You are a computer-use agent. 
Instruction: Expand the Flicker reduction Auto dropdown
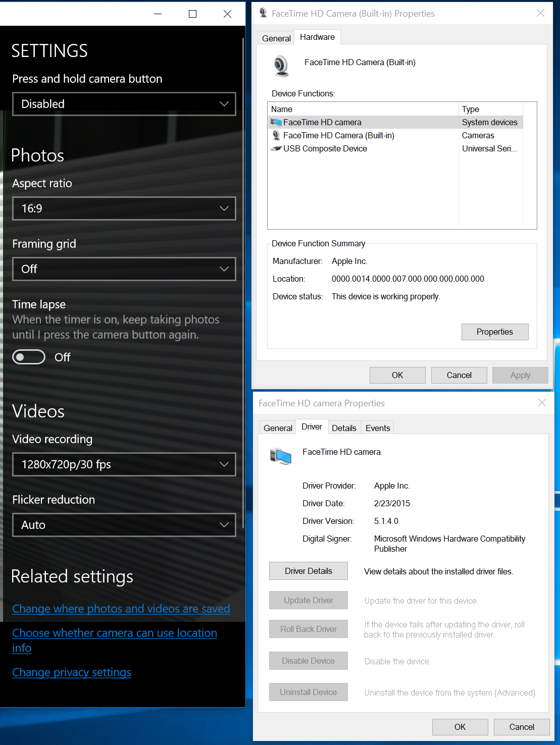coord(124,525)
